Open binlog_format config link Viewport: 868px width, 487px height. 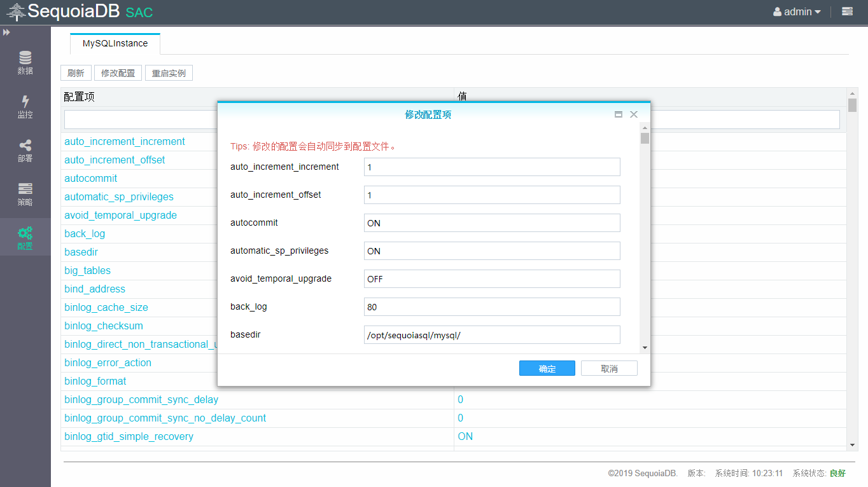coord(95,381)
